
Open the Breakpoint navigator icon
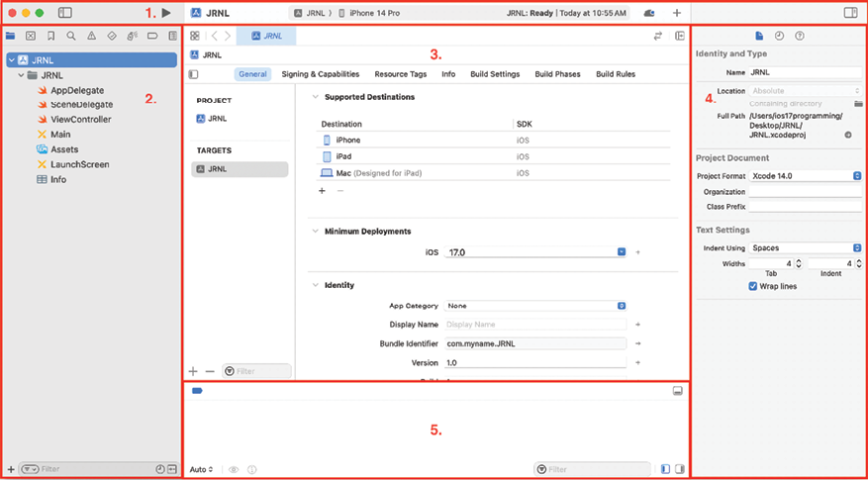(x=152, y=36)
